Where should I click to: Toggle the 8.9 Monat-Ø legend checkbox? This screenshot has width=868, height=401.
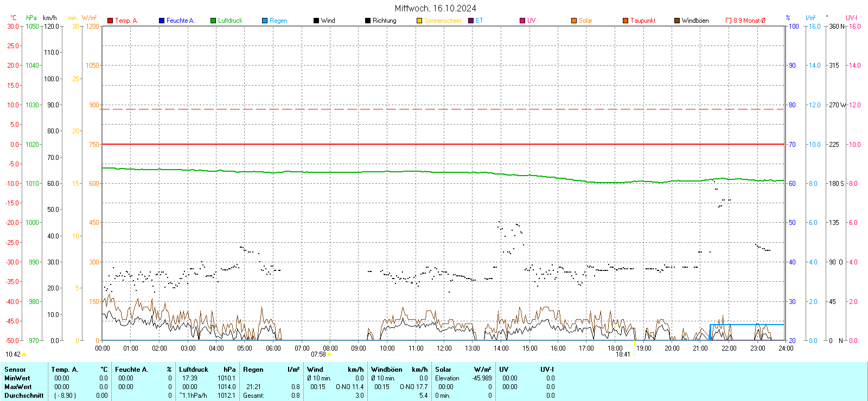729,21
